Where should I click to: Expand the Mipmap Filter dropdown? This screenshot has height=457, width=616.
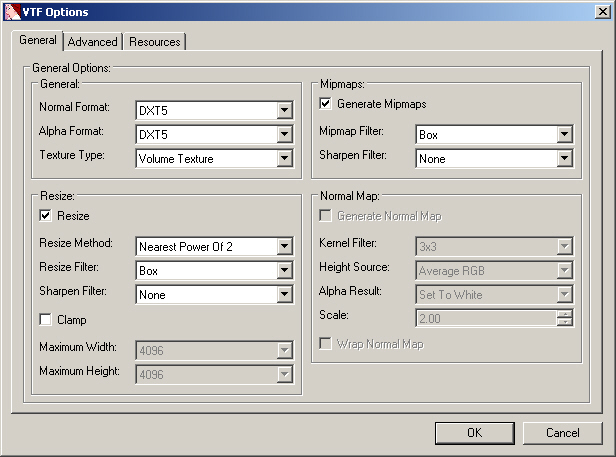[564, 133]
